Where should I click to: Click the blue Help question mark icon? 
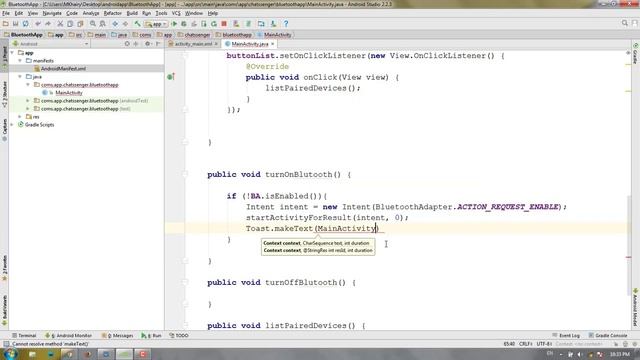pyautogui.click(x=286, y=24)
